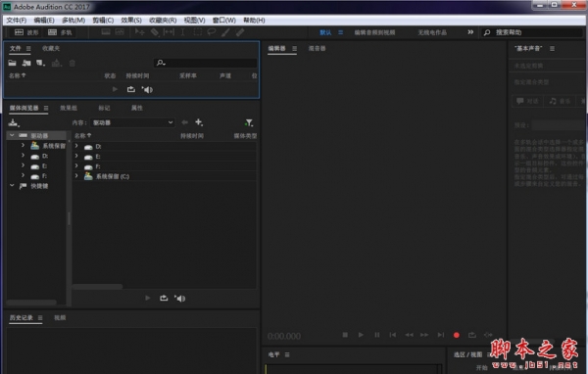Select the 默认 workspace
Viewport: 588px width, 374px height.
(325, 32)
